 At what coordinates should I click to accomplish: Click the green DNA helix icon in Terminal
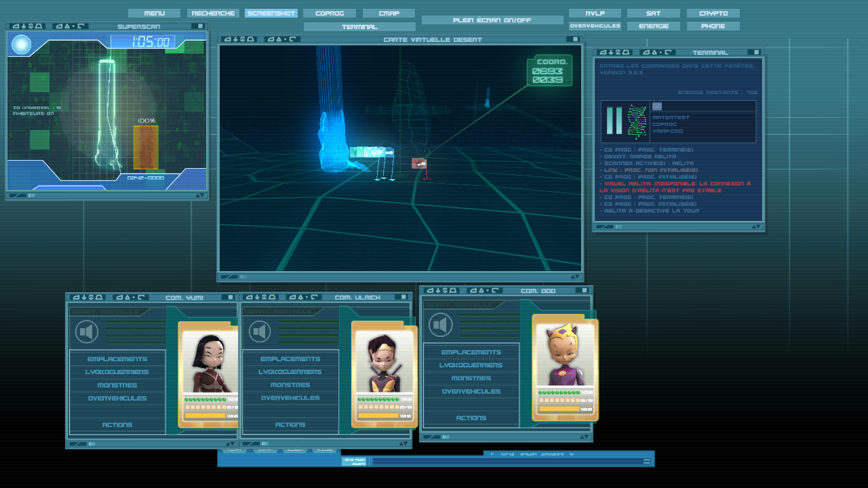pos(637,122)
